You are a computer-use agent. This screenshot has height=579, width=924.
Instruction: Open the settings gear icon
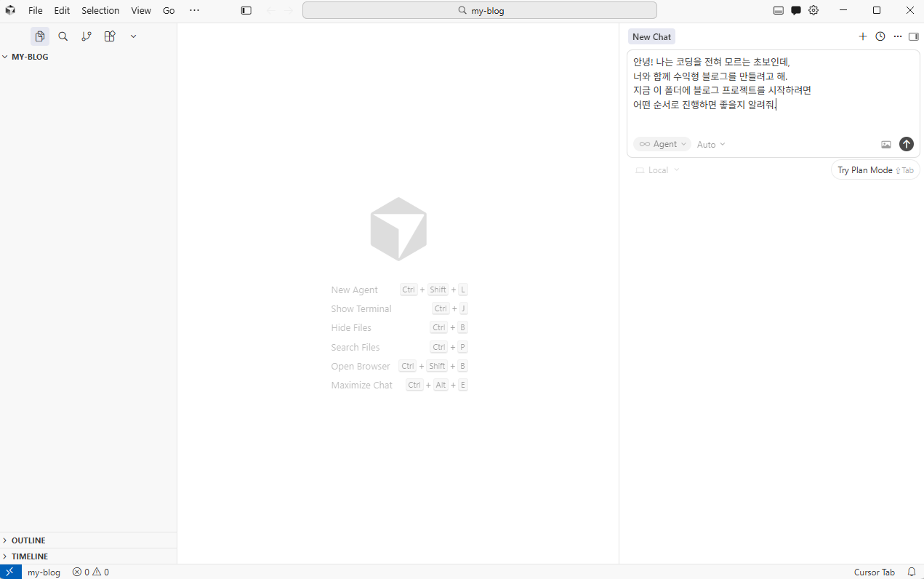[x=813, y=10]
